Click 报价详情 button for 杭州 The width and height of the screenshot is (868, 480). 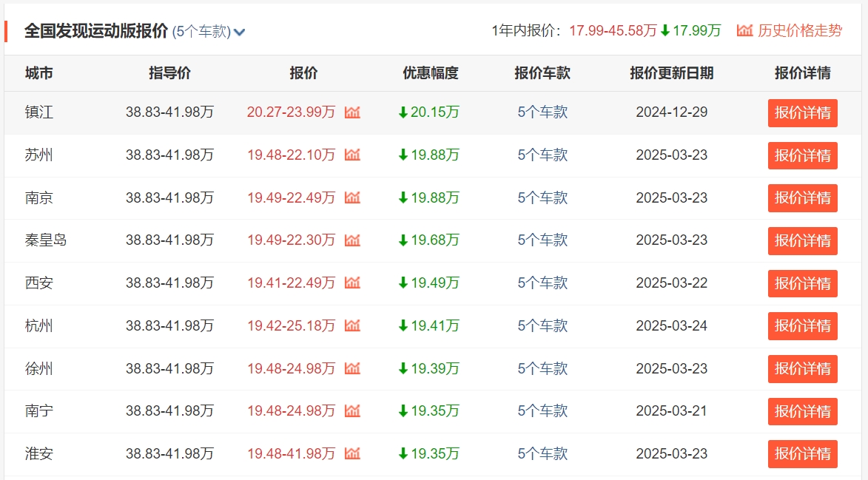click(x=802, y=325)
